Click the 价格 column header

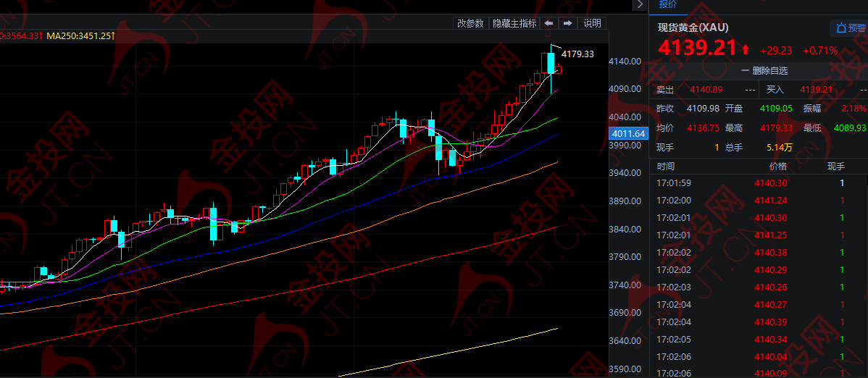(x=777, y=166)
